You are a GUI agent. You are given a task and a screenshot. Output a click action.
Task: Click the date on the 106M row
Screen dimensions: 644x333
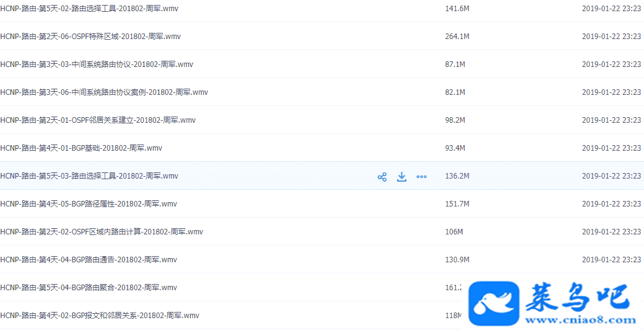(612, 232)
